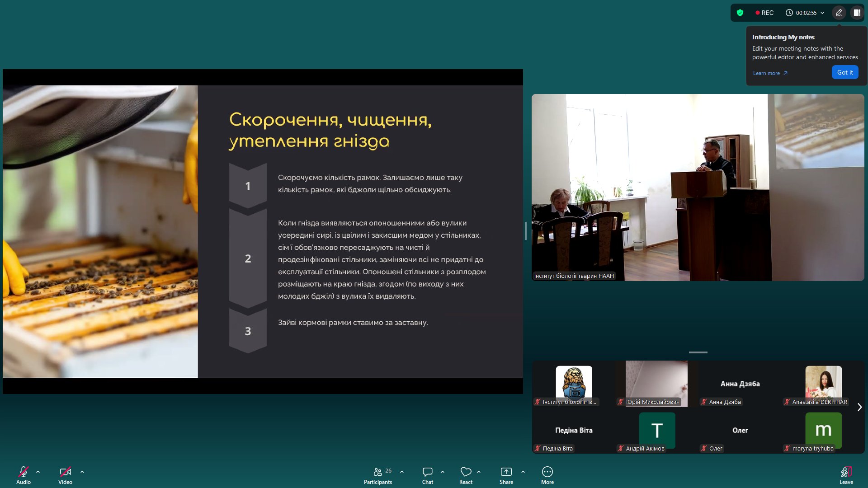Click the React heart icon
This screenshot has height=488, width=868.
click(466, 472)
